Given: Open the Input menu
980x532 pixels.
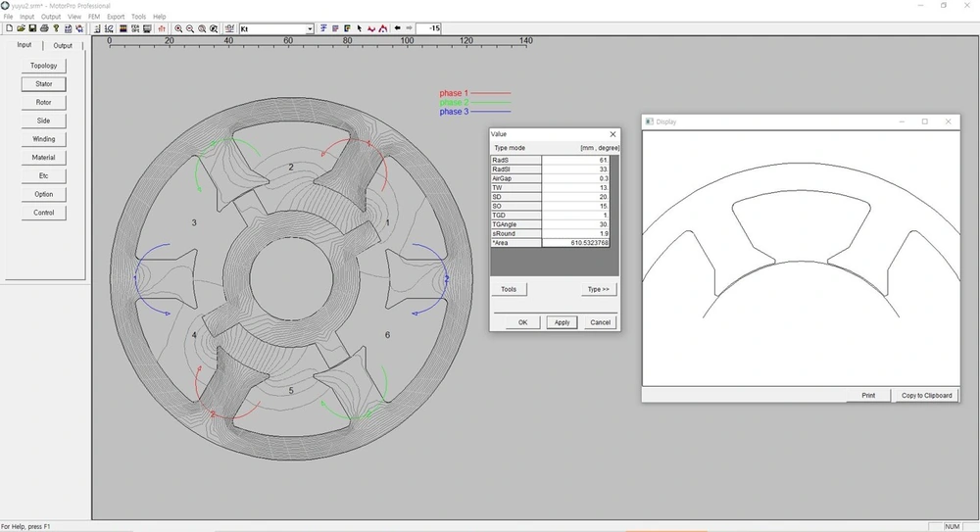Looking at the screenshot, I should pyautogui.click(x=26, y=17).
